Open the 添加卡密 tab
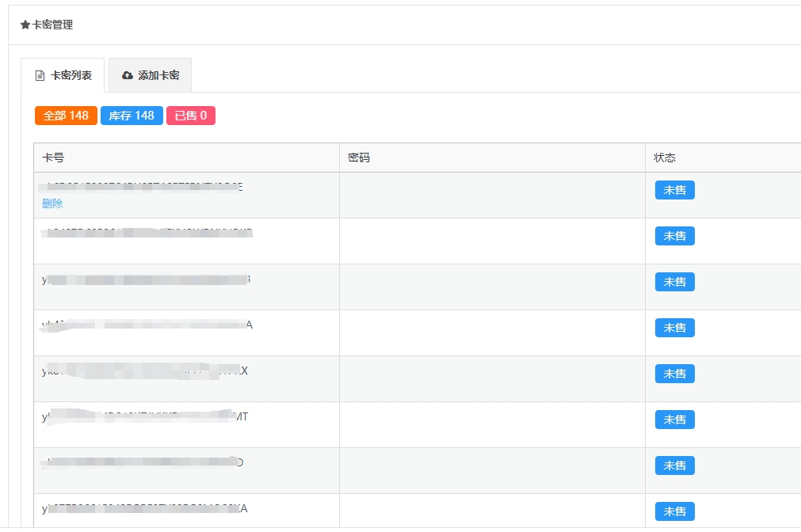The height and width of the screenshot is (532, 801). pyautogui.click(x=151, y=76)
